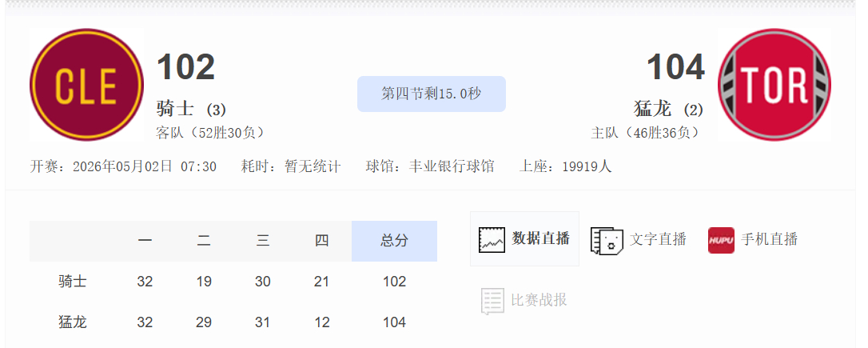Click 骑士 third quarter score 30
868x348 pixels.
(x=262, y=282)
